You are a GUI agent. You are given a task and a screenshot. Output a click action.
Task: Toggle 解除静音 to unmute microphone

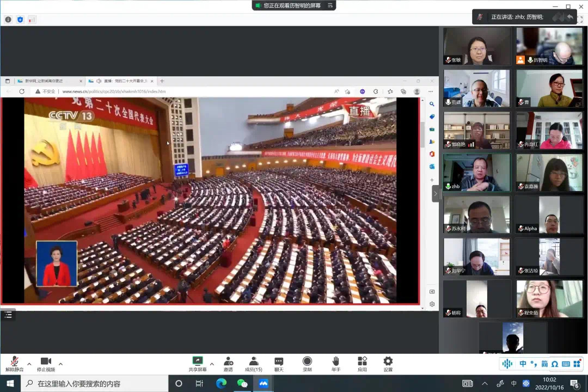14,363
